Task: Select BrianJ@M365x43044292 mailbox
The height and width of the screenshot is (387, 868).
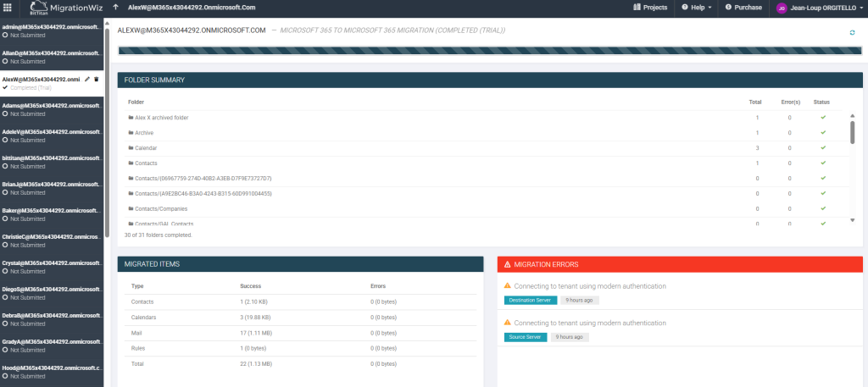Action: click(x=52, y=189)
